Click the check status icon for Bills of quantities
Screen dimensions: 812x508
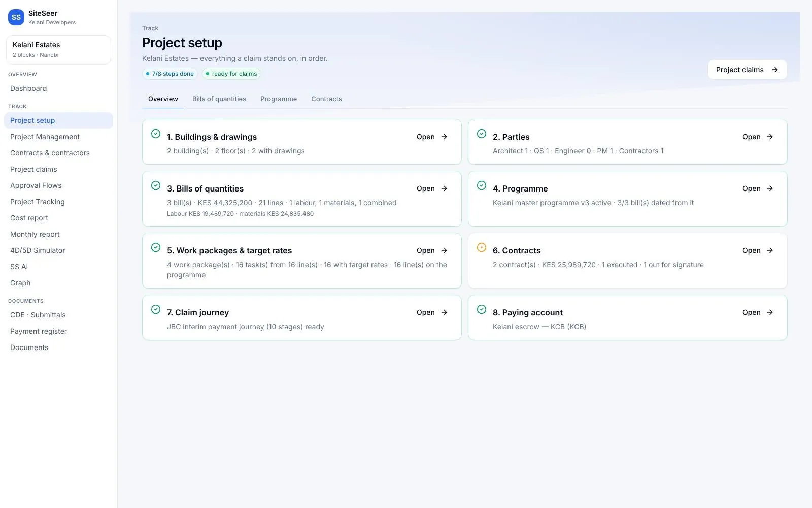(x=156, y=185)
